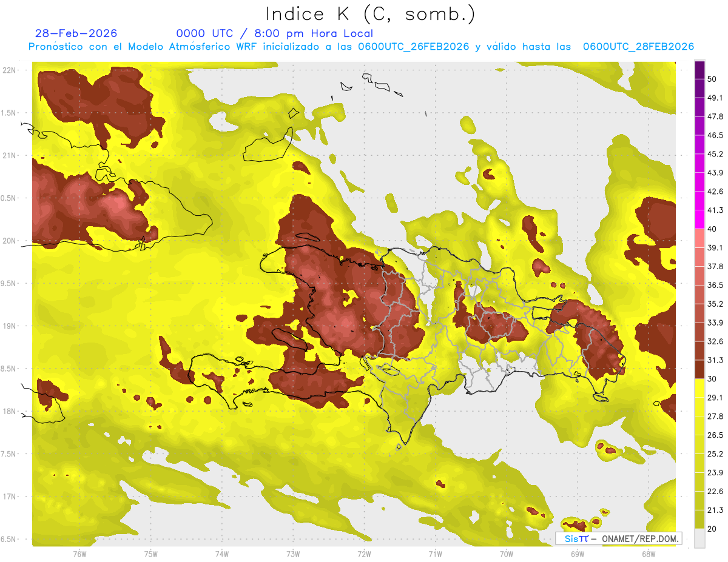Screen dimensions: 728x562
Task: Click the '73W' longitude label
Action: coord(293,554)
